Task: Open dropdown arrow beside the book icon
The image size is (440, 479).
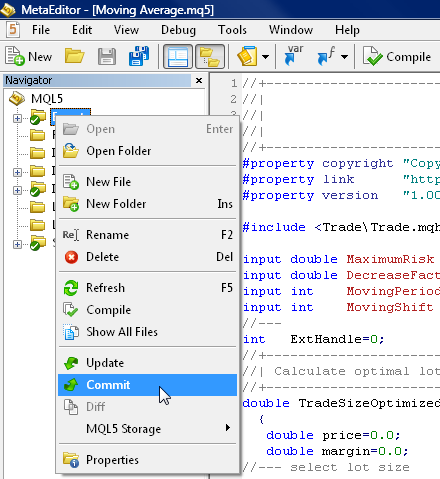Action: (x=265, y=56)
